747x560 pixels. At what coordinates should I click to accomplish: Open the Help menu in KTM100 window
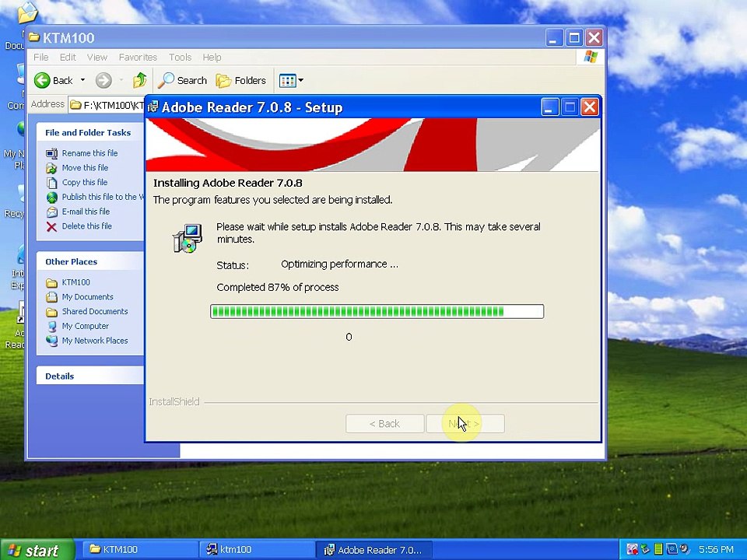(x=212, y=57)
